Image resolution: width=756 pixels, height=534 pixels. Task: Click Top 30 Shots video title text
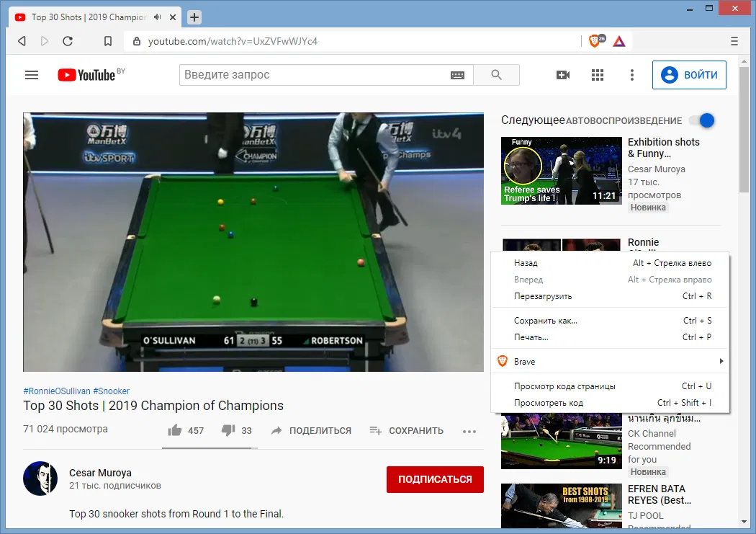153,406
